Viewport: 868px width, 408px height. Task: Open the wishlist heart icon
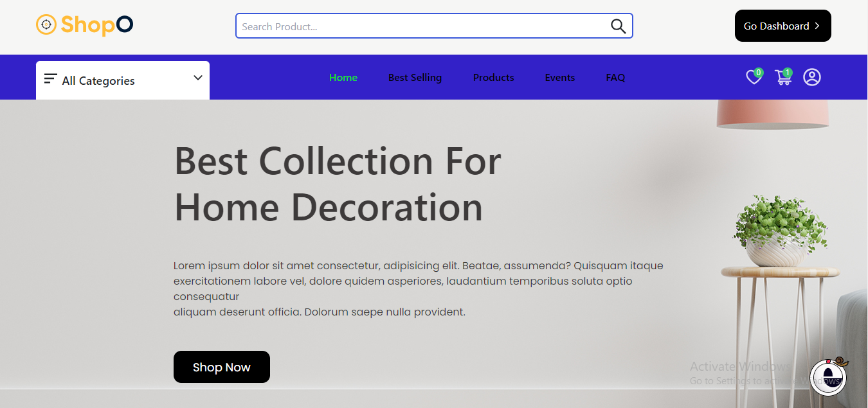[753, 78]
